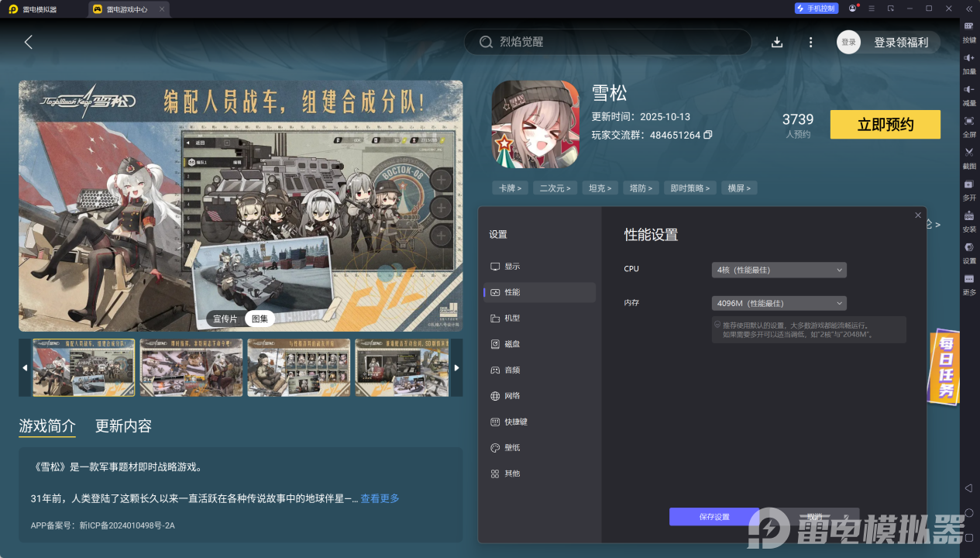Switch to the 更新内容 tab
980x558 pixels.
123,426
